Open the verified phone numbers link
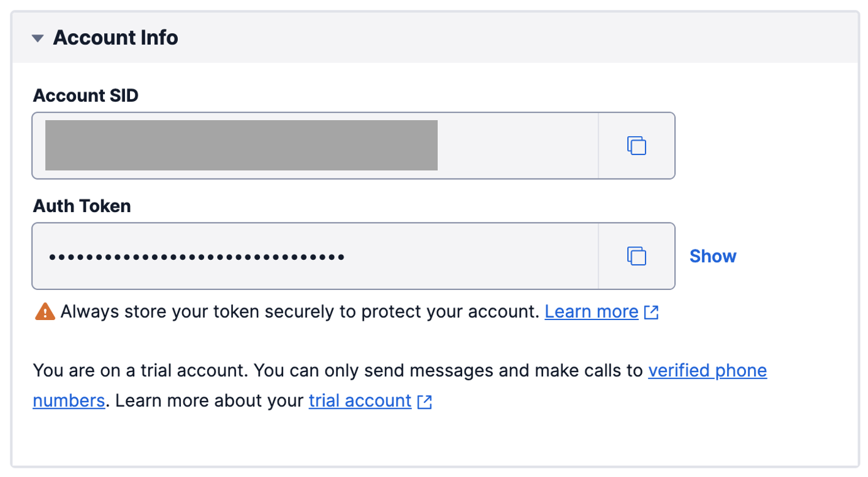 coord(707,371)
